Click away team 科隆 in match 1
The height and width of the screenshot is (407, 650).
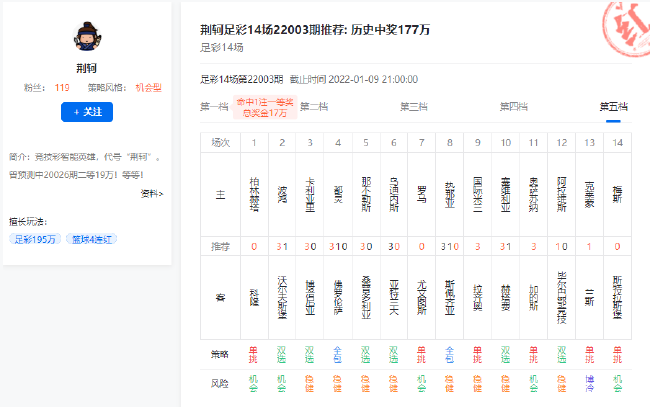[254, 298]
